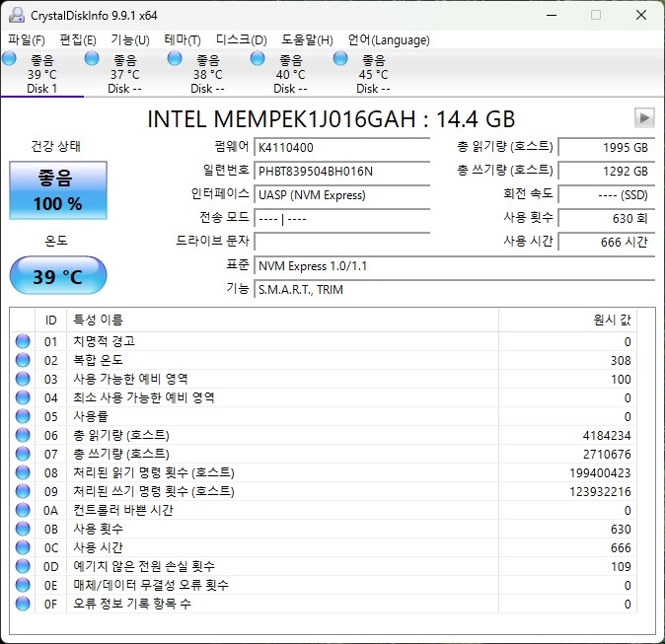This screenshot has width=665, height=644.
Task: Click the status orb for 처리된 쓰기 명령 횟수
Action: point(23,491)
